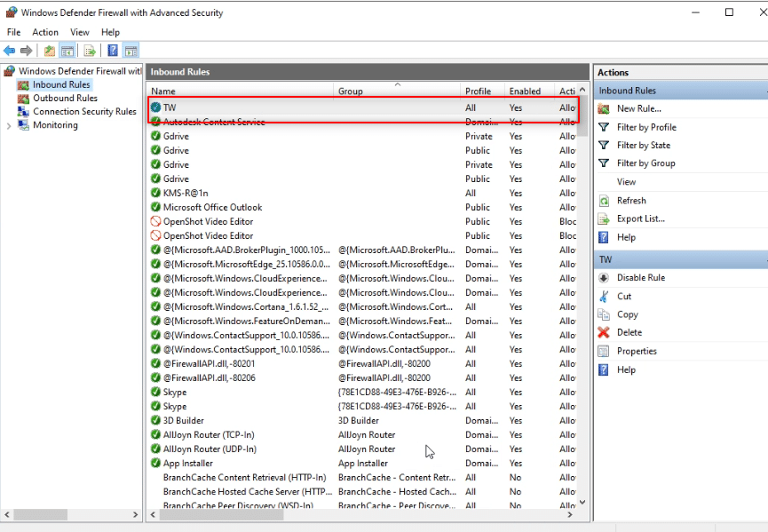The height and width of the screenshot is (532, 768).
Task: Click the Delete action with red X
Action: [x=629, y=333]
